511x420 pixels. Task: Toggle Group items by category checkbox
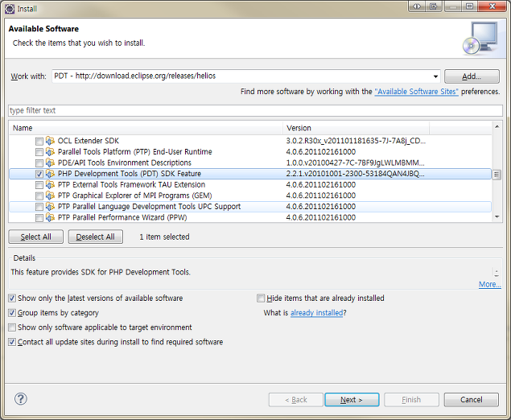pyautogui.click(x=12, y=313)
